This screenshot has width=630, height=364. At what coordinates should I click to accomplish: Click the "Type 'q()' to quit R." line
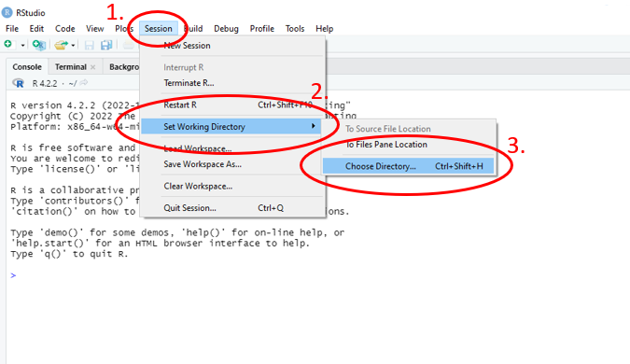[x=69, y=254]
